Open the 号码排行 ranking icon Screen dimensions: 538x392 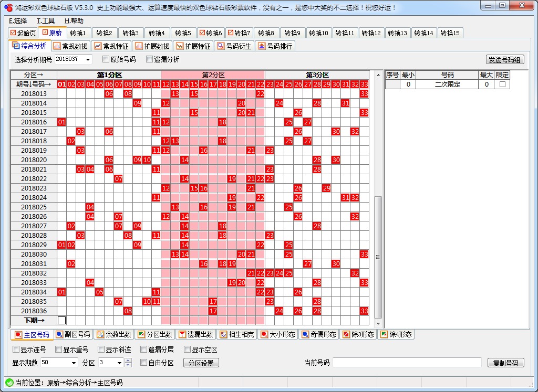point(262,46)
